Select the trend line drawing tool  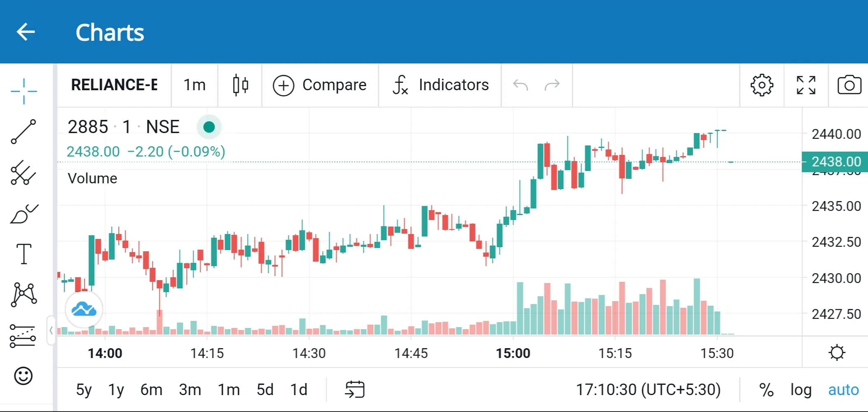click(23, 132)
